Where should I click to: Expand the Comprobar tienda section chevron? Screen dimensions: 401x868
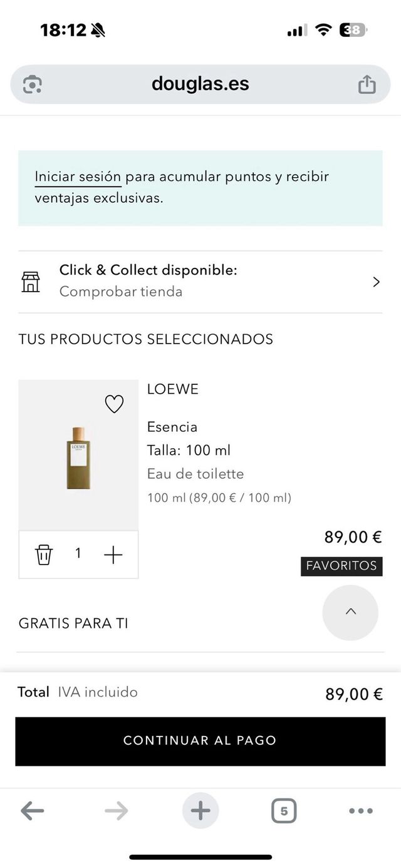(x=376, y=282)
